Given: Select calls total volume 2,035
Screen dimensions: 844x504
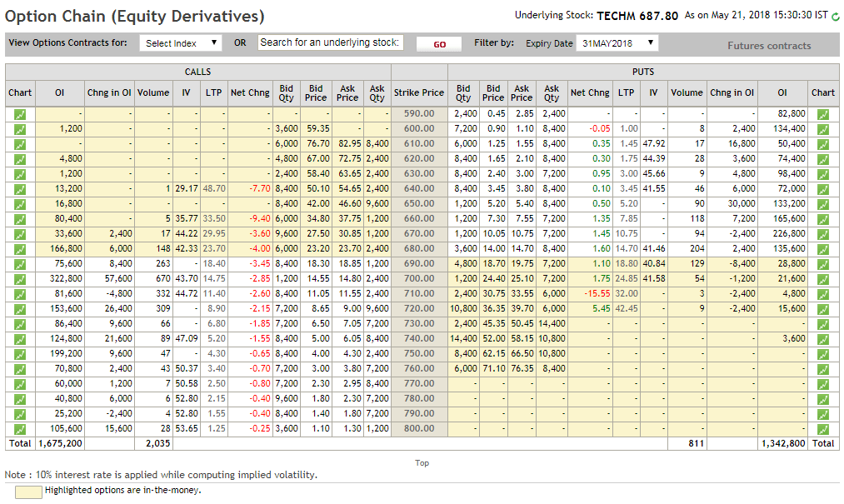Looking at the screenshot, I should coord(157,443).
